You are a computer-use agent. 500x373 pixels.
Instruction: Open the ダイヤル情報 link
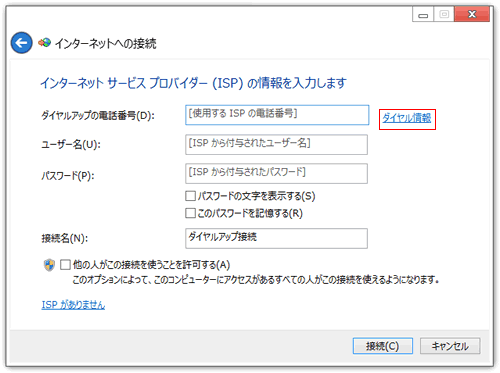407,118
